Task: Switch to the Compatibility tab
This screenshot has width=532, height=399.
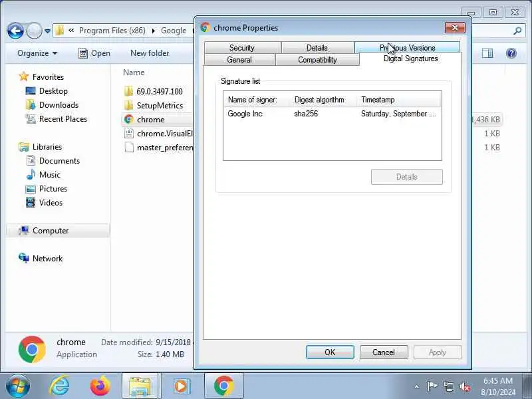Action: tap(317, 60)
